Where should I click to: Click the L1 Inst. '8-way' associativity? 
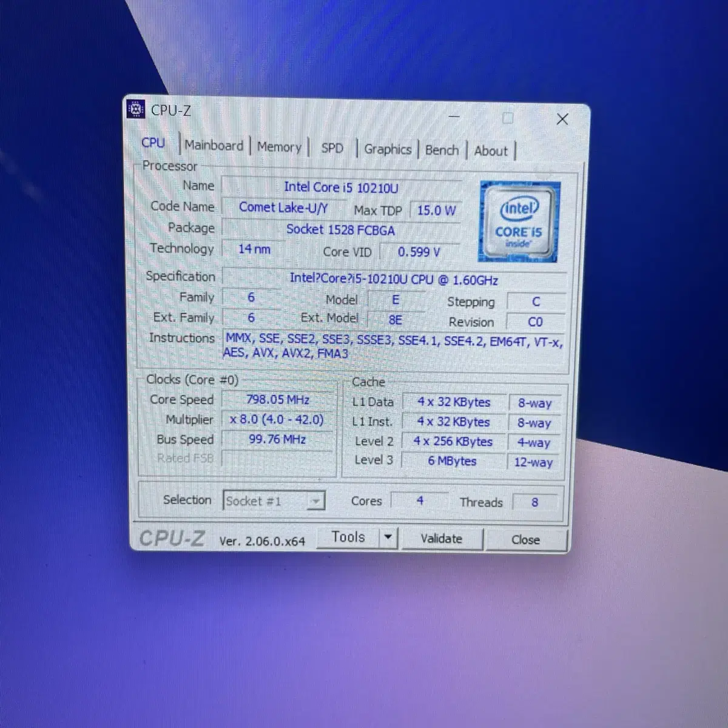(534, 423)
